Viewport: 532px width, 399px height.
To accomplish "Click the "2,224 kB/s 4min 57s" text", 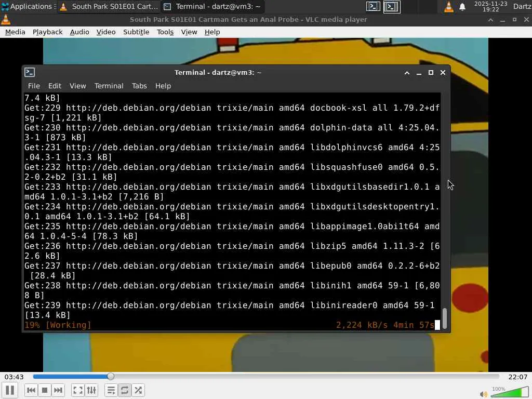I will [385, 325].
